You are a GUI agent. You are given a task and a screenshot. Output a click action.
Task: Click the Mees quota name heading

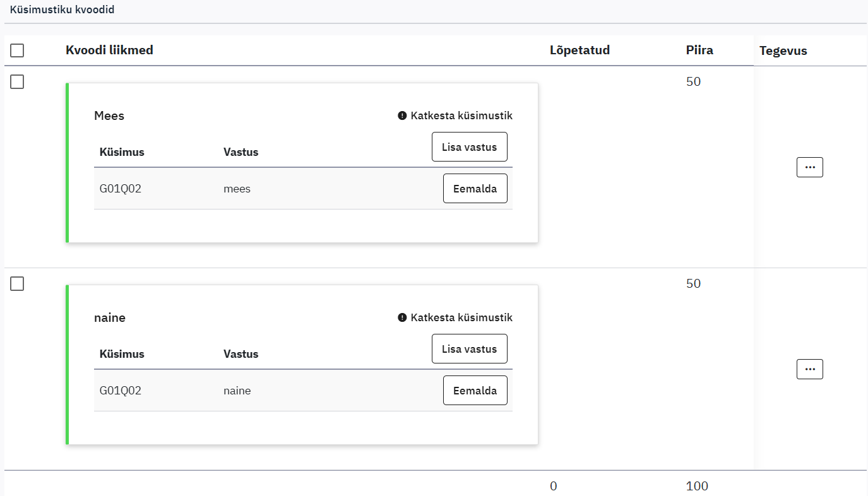coord(109,116)
